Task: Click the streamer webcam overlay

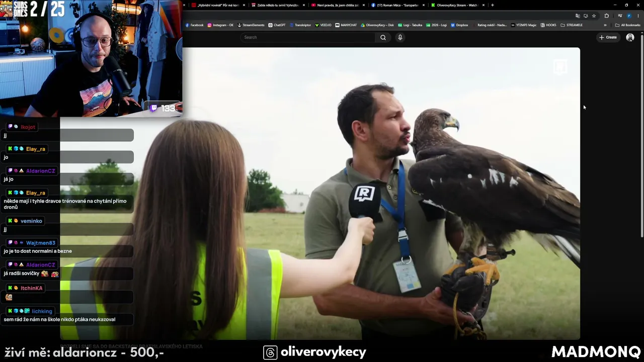Action: click(x=91, y=58)
